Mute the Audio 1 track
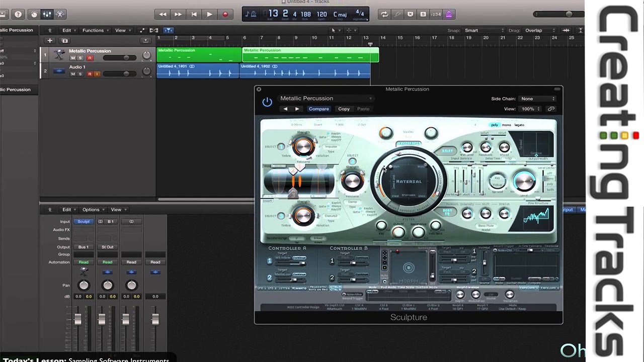 coord(73,74)
